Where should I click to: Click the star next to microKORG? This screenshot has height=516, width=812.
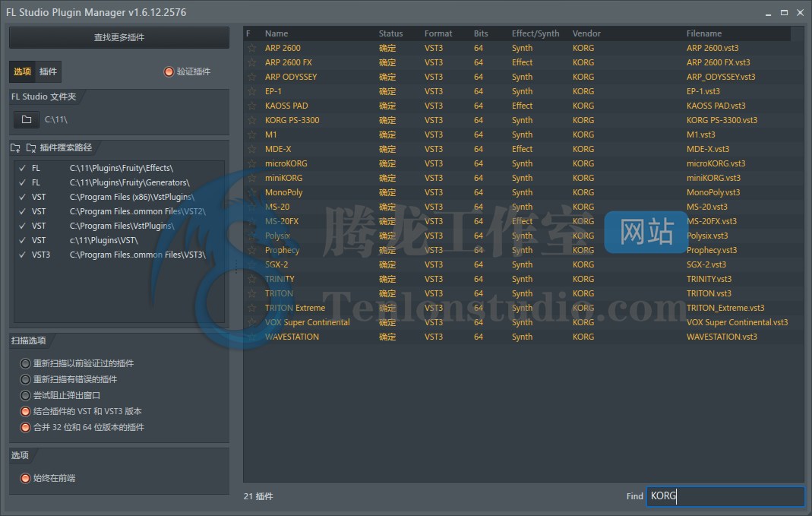(251, 163)
